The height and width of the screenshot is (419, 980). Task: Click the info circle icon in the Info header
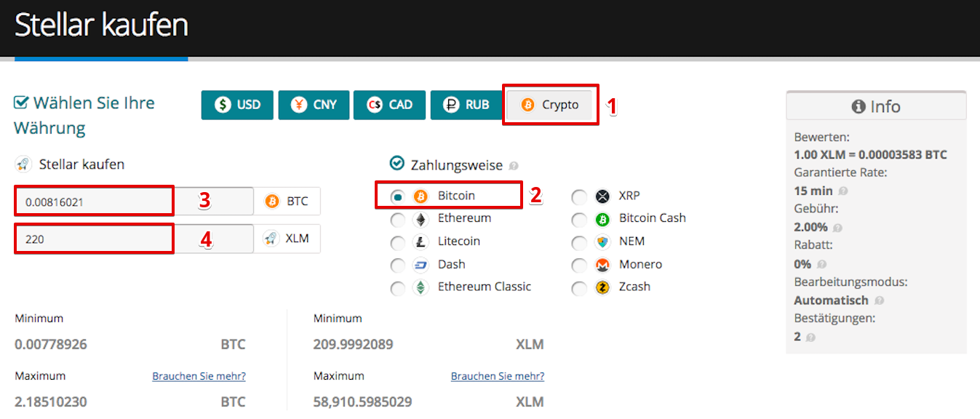click(859, 107)
